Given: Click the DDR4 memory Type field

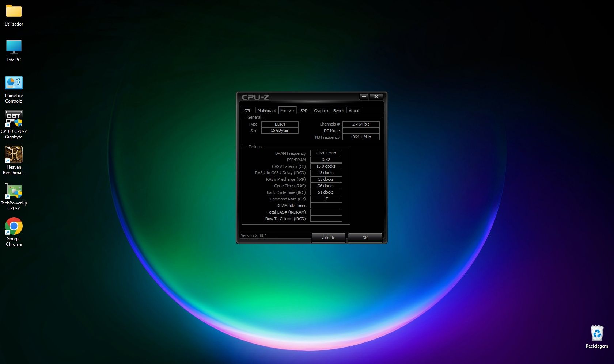Looking at the screenshot, I should click(280, 124).
